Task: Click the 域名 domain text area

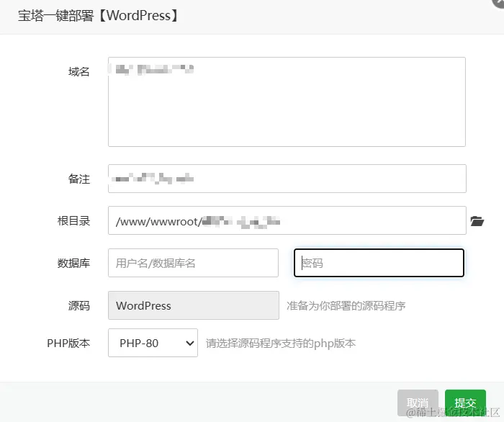Action: click(287, 102)
